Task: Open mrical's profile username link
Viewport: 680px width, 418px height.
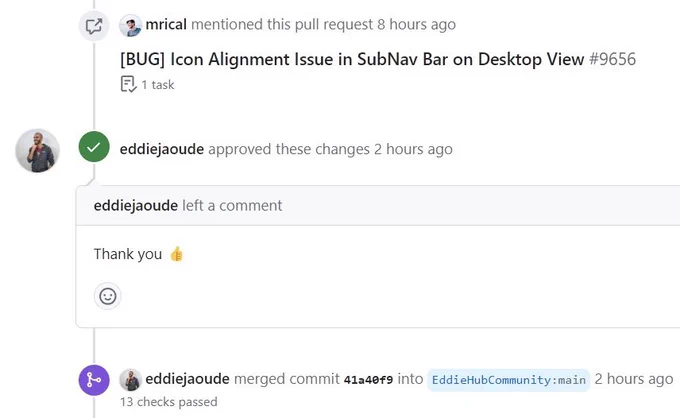Action: [x=166, y=24]
